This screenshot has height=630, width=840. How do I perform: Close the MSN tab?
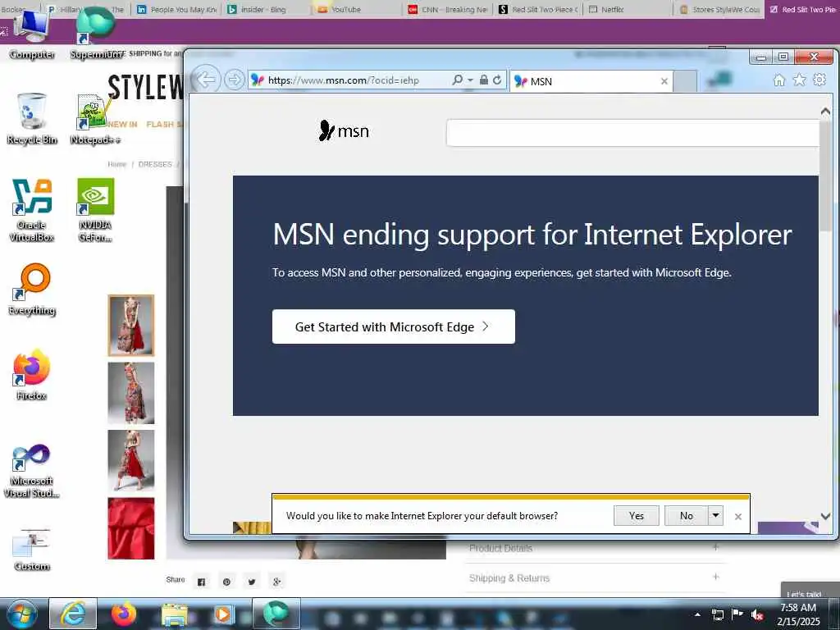pos(664,81)
